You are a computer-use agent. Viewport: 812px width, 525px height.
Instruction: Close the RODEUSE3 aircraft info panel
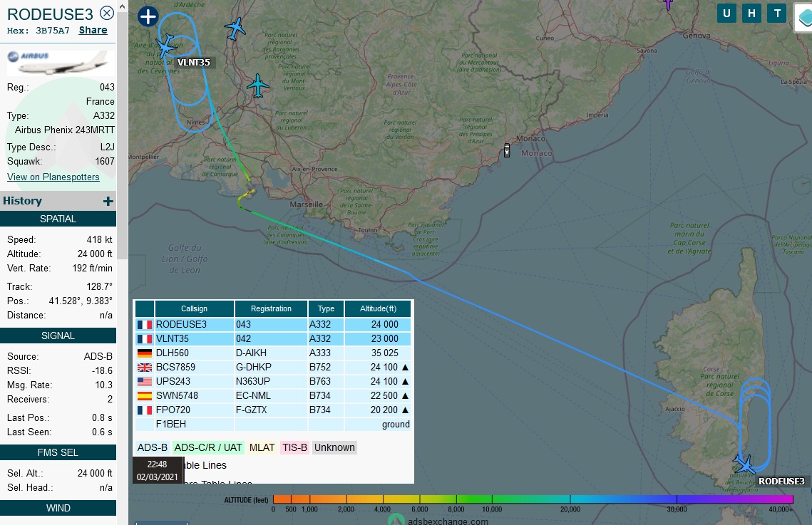106,13
